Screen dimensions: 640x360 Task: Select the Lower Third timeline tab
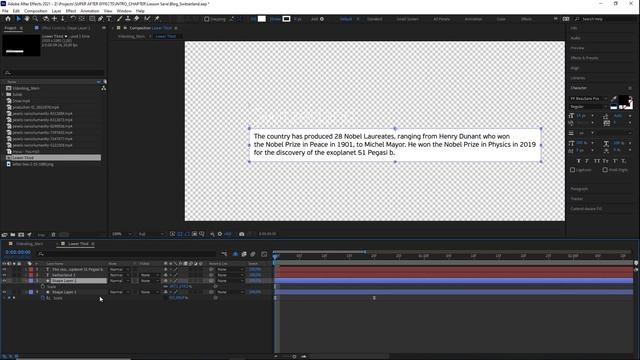[x=78, y=244]
